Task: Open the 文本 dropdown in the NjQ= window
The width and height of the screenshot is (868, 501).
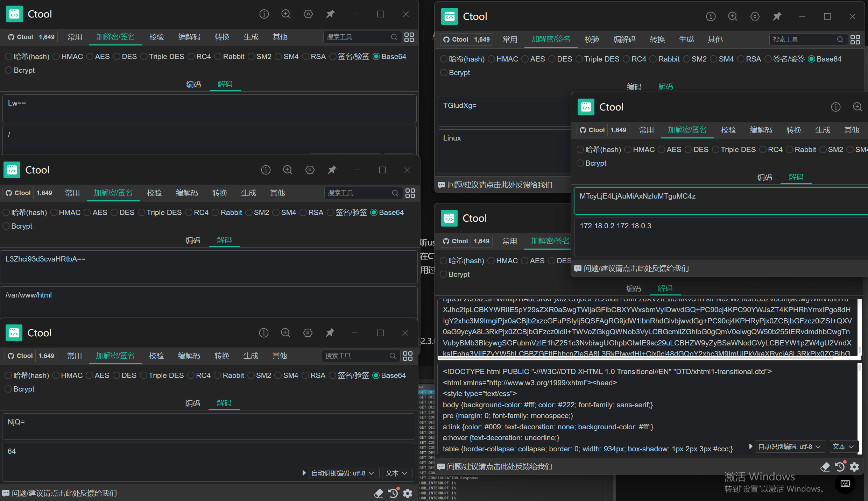Action: (396, 473)
